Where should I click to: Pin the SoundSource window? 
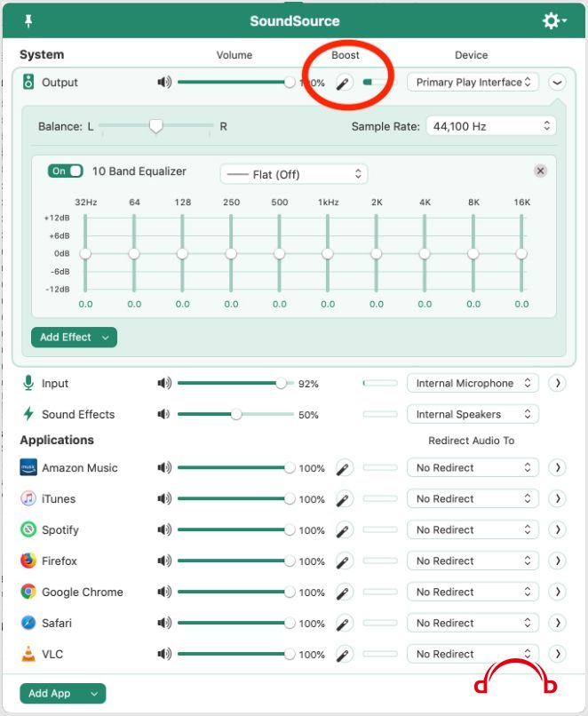(28, 20)
